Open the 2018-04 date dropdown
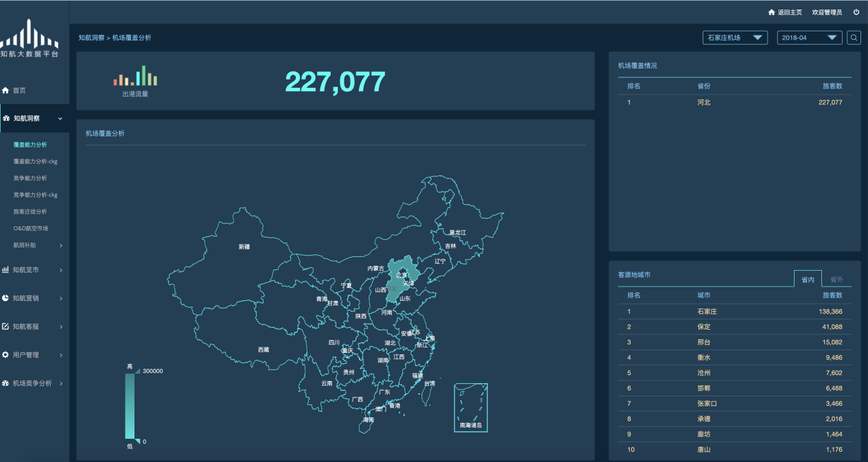This screenshot has width=868, height=462. click(809, 38)
